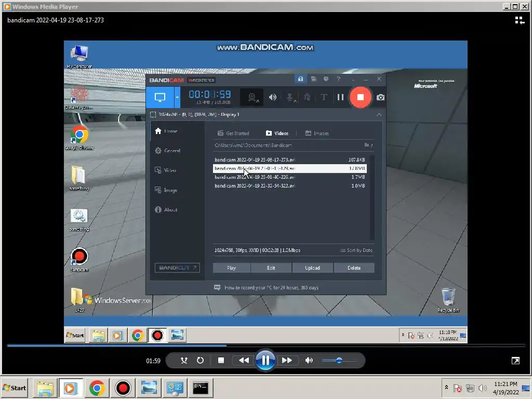Toggle Bandicam microphone icon
Screen dimensions: 532x399
(290, 98)
